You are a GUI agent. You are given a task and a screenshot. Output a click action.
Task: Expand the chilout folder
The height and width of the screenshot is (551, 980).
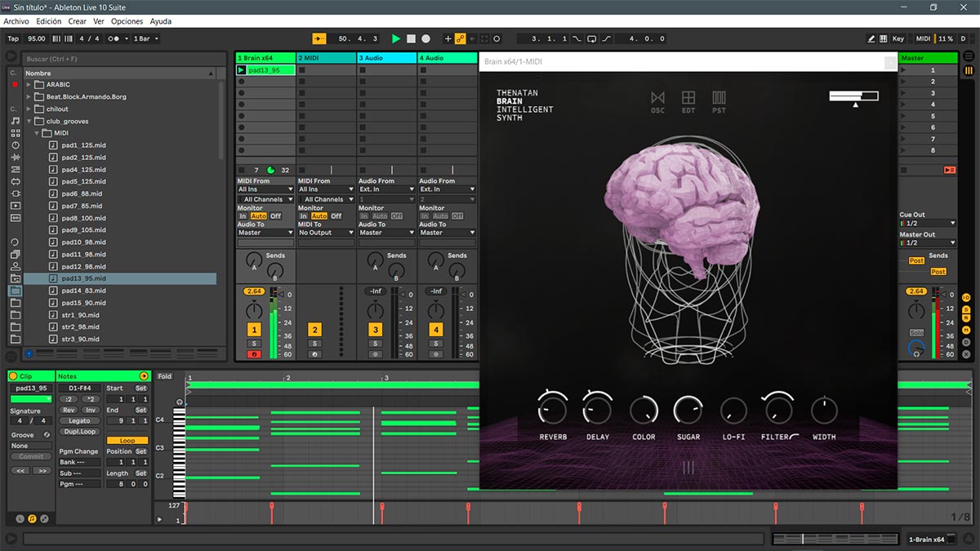click(x=29, y=109)
